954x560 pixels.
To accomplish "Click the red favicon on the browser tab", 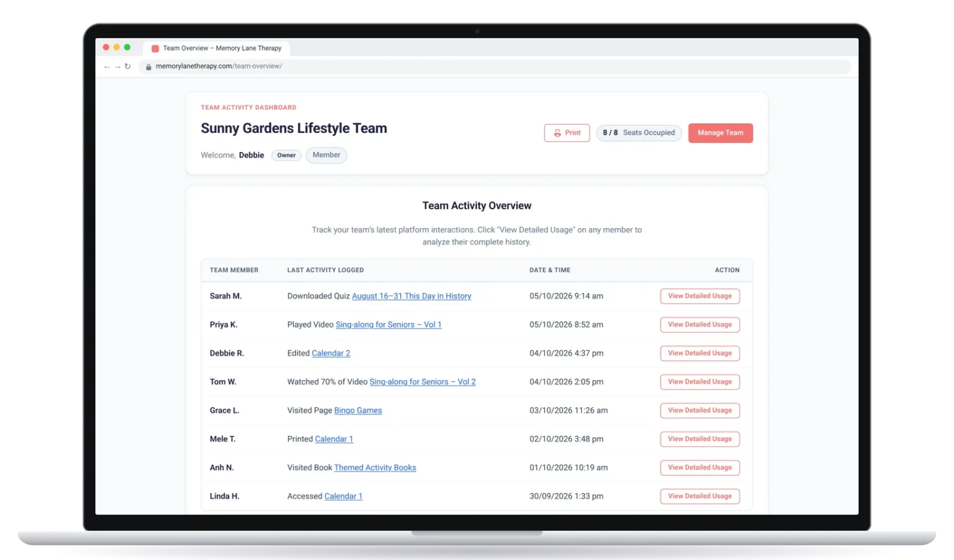I will point(155,48).
